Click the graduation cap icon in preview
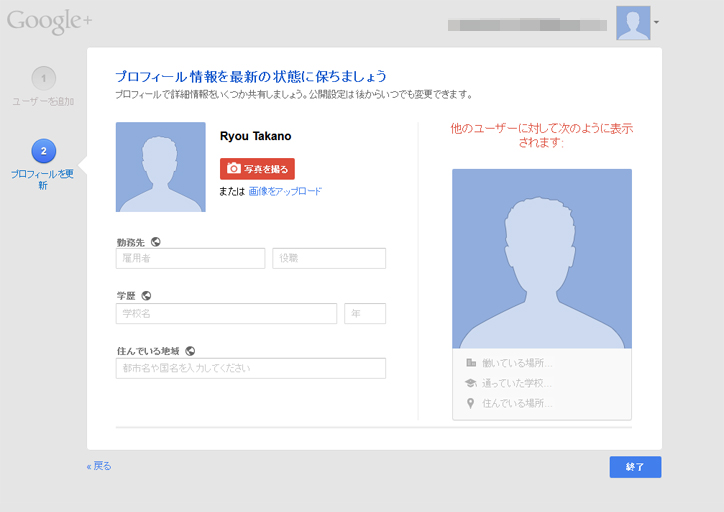The height and width of the screenshot is (512, 724). click(x=471, y=383)
